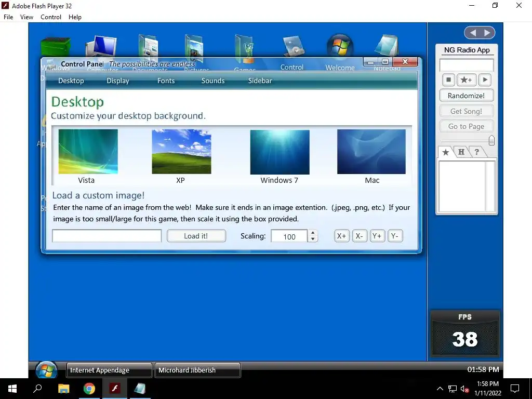Click the Internet Appendage taskbar button

[x=109, y=370]
